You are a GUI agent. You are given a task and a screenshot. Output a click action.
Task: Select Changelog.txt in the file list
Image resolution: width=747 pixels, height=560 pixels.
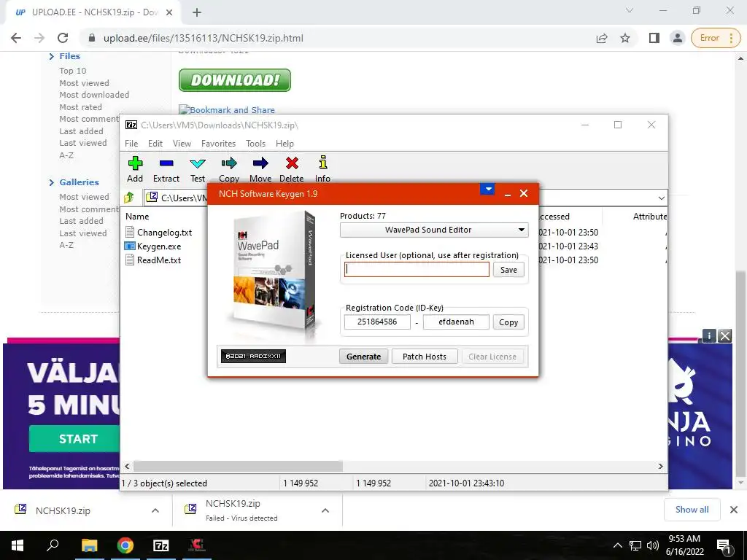[x=164, y=233]
